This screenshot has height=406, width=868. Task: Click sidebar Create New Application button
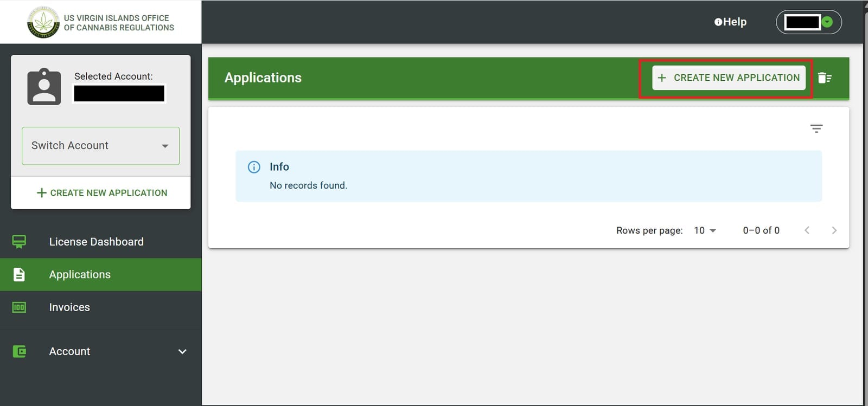pyautogui.click(x=101, y=193)
